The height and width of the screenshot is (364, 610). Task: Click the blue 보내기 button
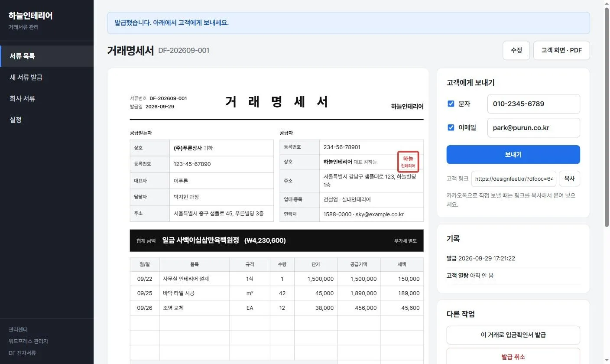tap(513, 155)
